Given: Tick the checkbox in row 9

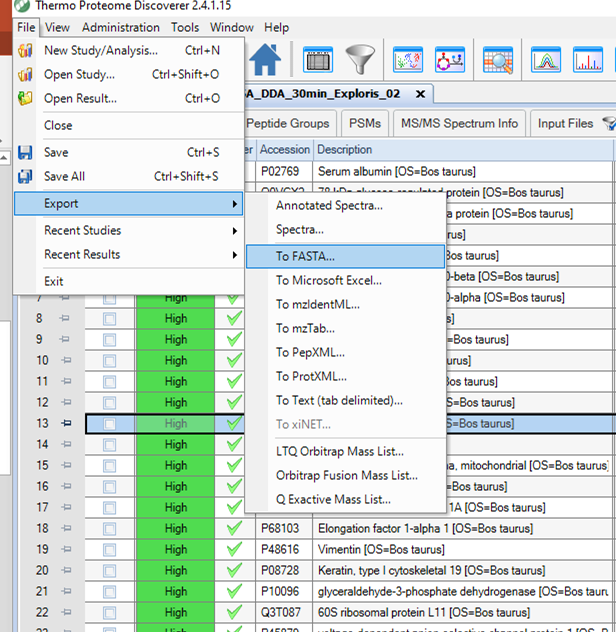Looking at the screenshot, I should point(109,340).
